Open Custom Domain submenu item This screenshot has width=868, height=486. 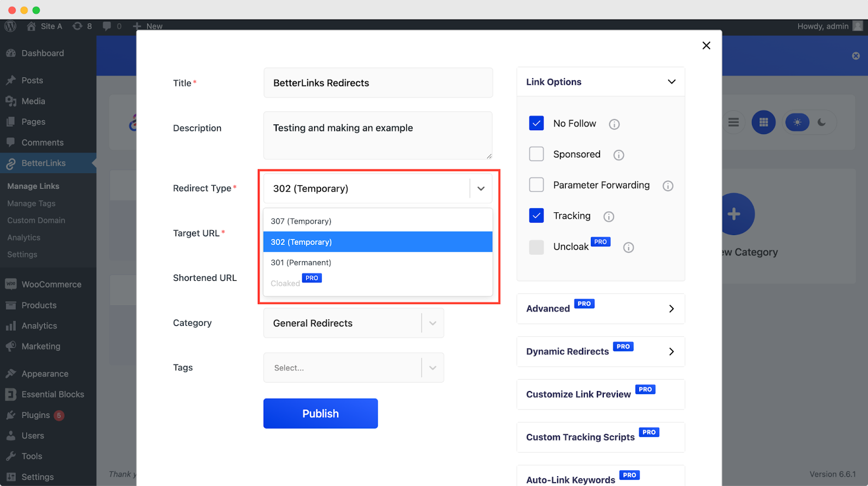tap(36, 220)
